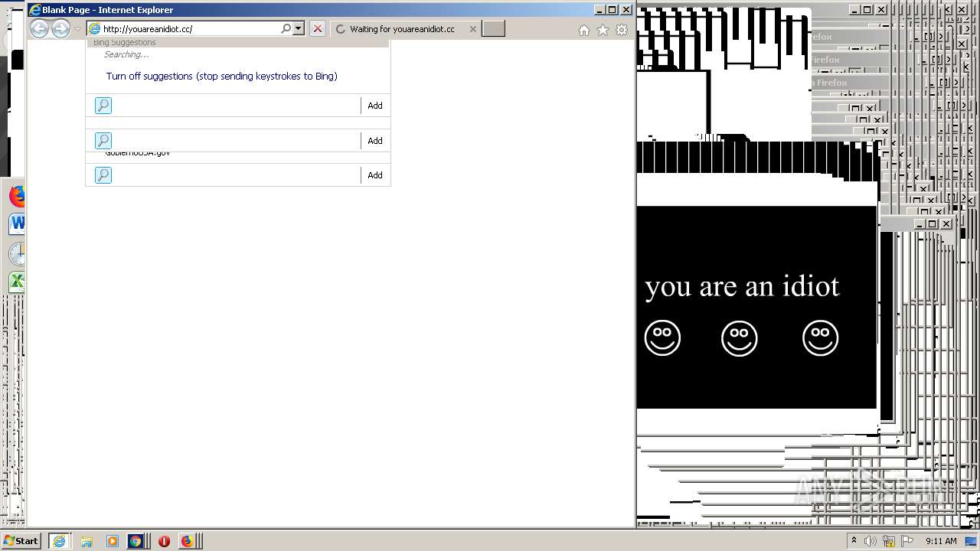Click the Opera taskbar icon
Screen dimensions: 980x551
164,541
